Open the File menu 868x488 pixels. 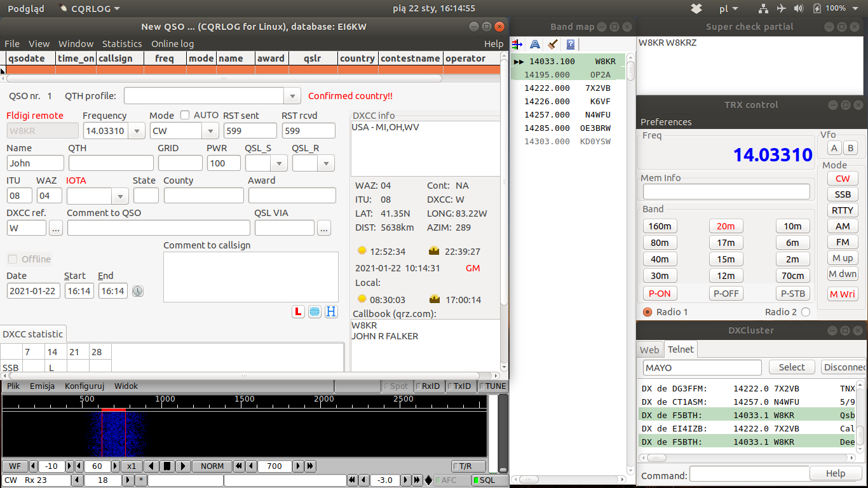[12, 44]
